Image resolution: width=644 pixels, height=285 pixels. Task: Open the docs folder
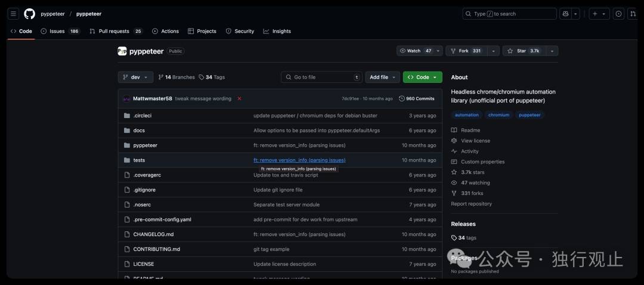[x=139, y=130]
